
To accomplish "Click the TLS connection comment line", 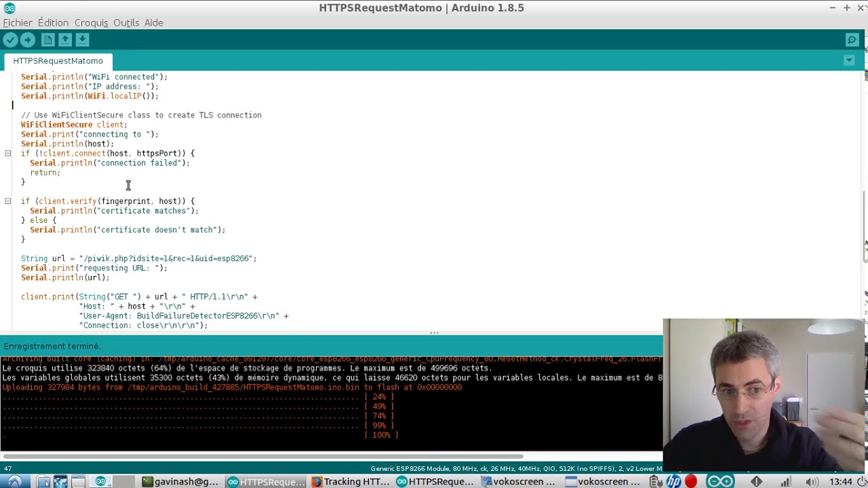I will (141, 115).
